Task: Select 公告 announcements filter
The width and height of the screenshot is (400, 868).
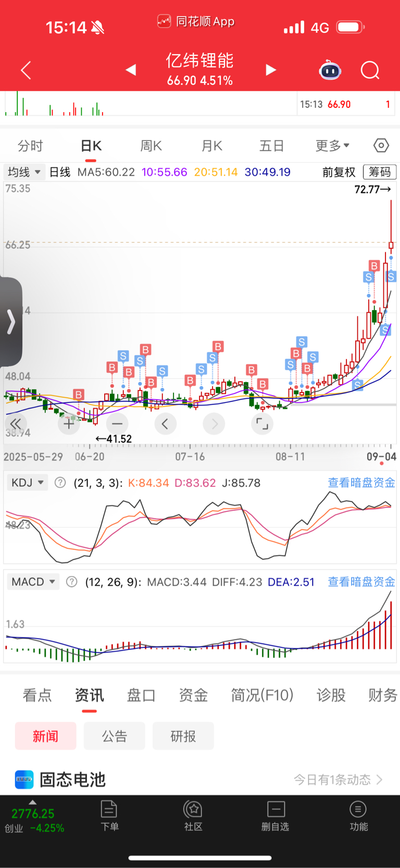Action: pos(115,736)
